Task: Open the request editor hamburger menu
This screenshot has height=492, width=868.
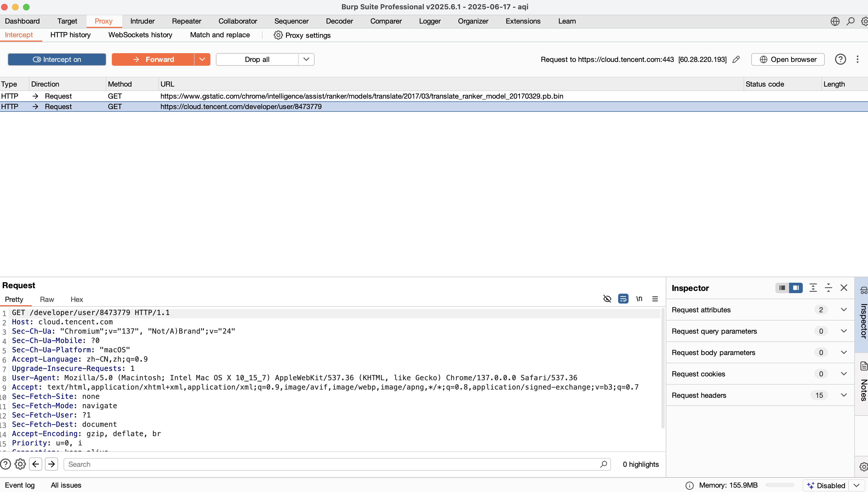Action: pyautogui.click(x=655, y=299)
